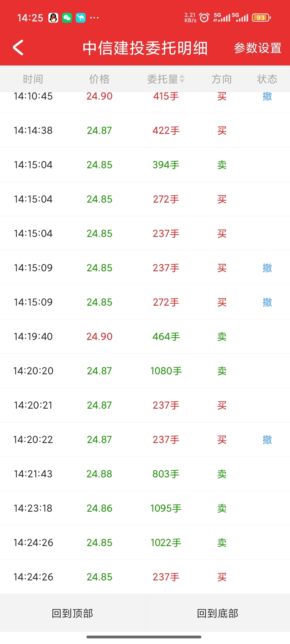Select the 14:20:20 1080手 sell row

[x=145, y=371]
